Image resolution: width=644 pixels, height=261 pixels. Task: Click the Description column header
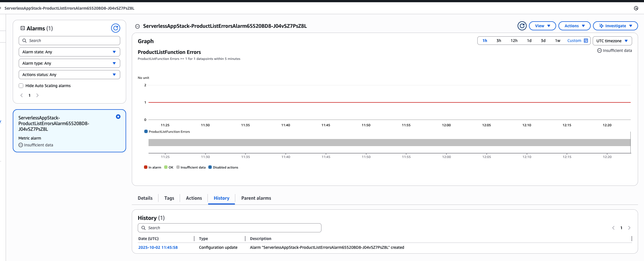click(x=260, y=239)
